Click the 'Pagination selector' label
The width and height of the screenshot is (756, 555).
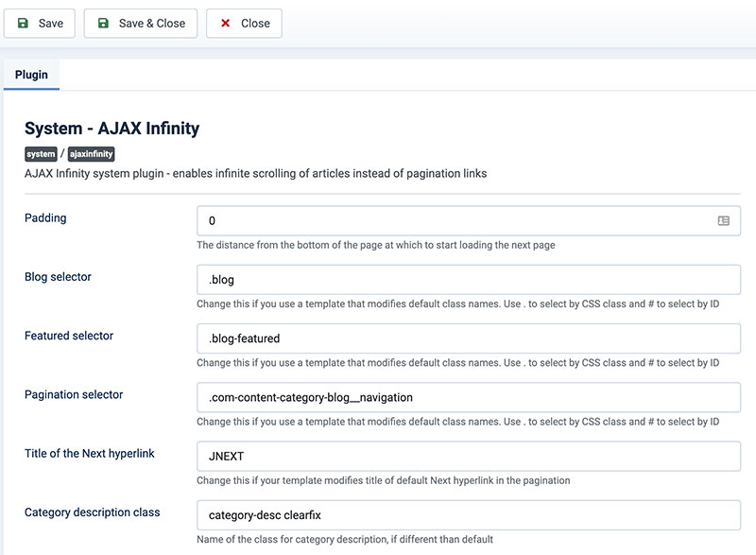(x=74, y=394)
